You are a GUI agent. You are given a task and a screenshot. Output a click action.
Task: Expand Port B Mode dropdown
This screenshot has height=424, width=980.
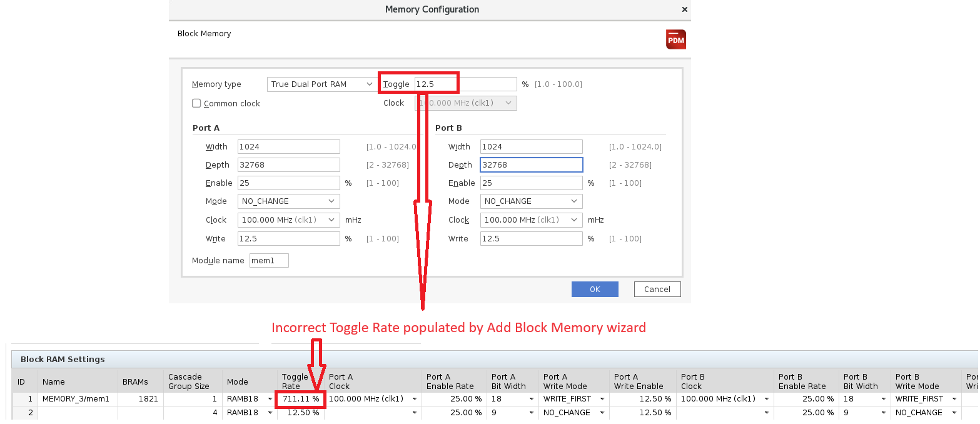point(531,201)
